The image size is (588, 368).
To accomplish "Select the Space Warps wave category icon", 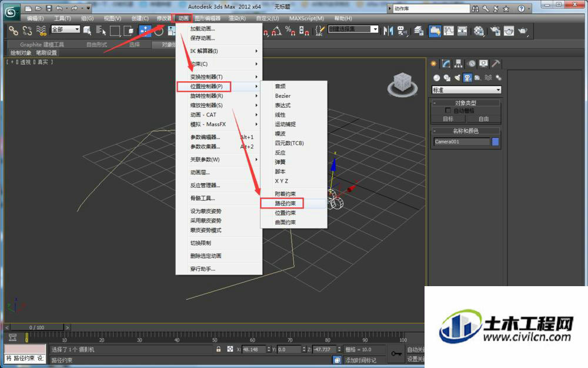I will (488, 78).
